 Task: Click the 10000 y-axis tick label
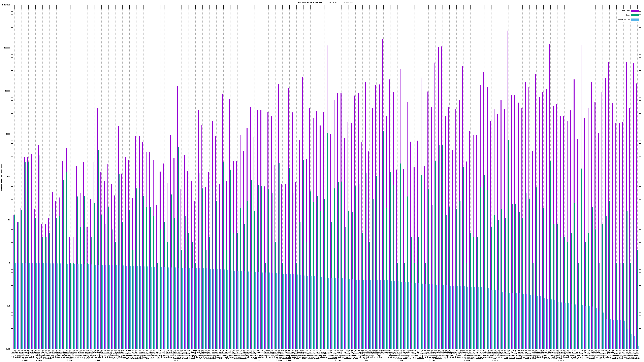pos(8,91)
